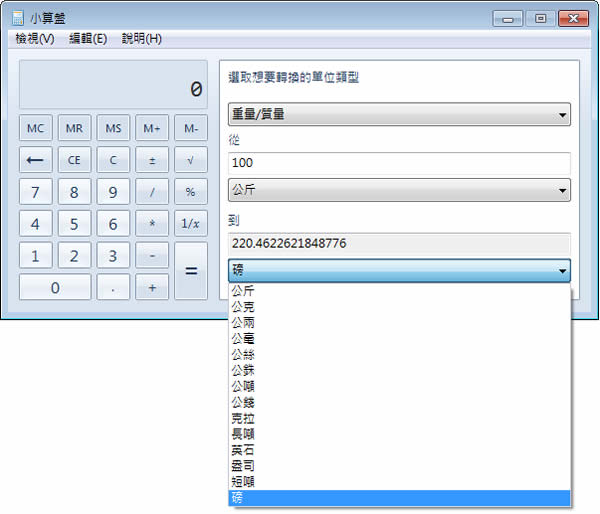
Task: Click the backspace arrow key
Action: pyautogui.click(x=35, y=160)
